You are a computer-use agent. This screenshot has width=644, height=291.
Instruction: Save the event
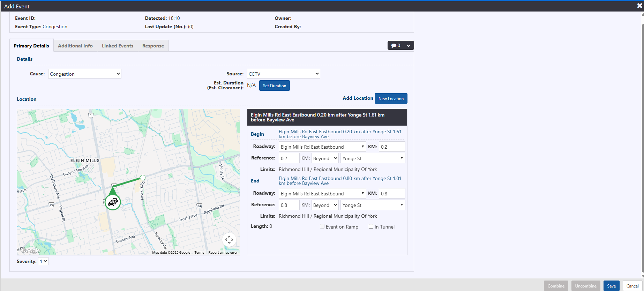611,286
